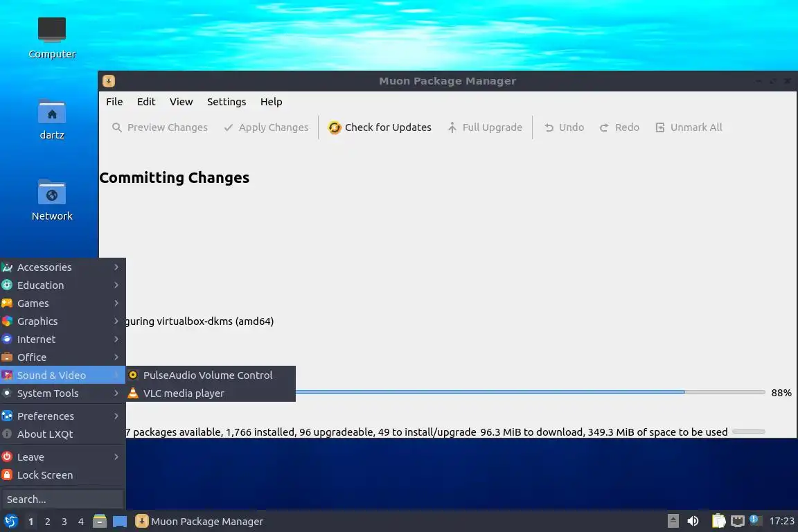Click the small status bar progress indicator
The width and height of the screenshot is (798, 532).
(749, 432)
